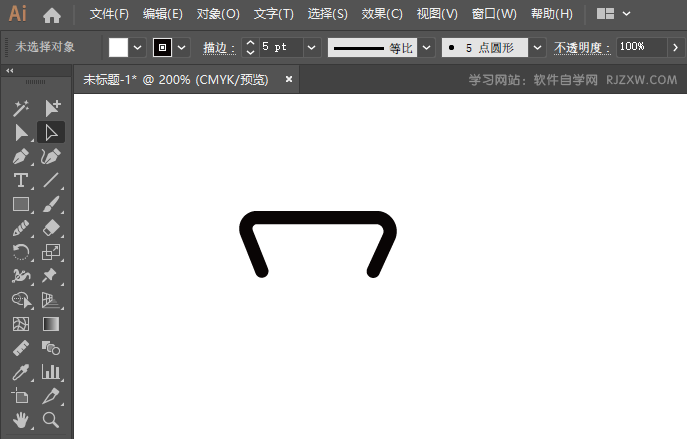Open the 窗口(W) menu
The width and height of the screenshot is (687, 439).
click(494, 14)
